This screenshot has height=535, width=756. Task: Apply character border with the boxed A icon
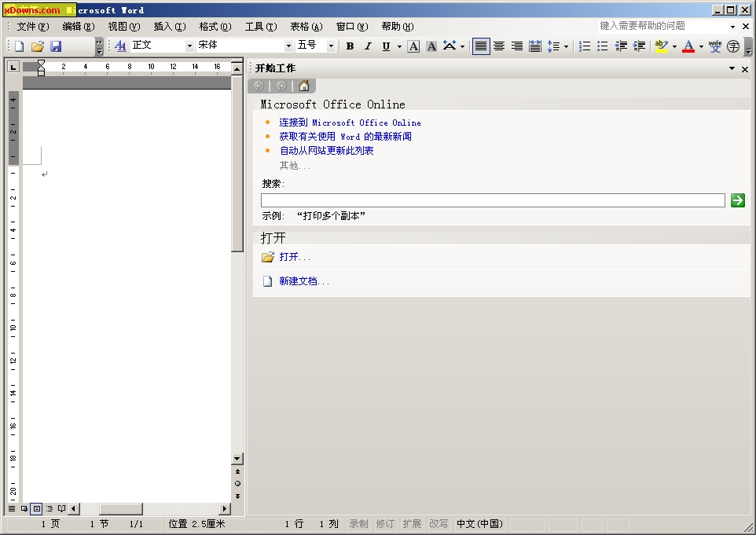pos(413,46)
